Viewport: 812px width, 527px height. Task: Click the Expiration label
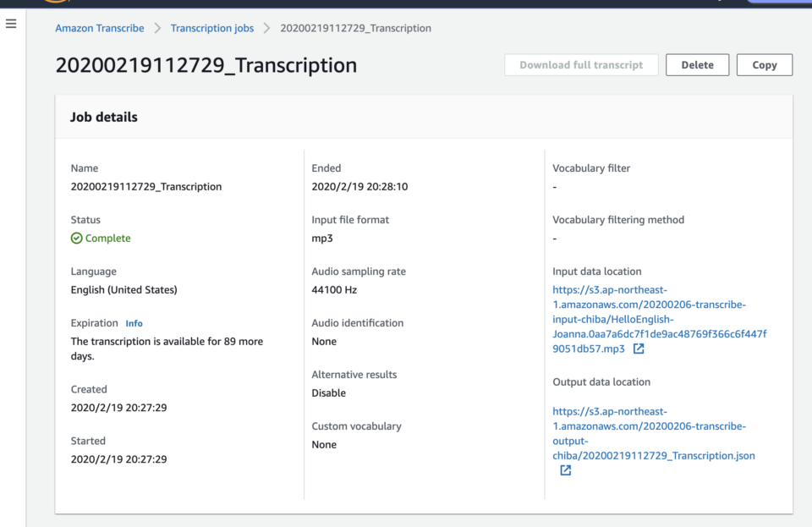94,323
